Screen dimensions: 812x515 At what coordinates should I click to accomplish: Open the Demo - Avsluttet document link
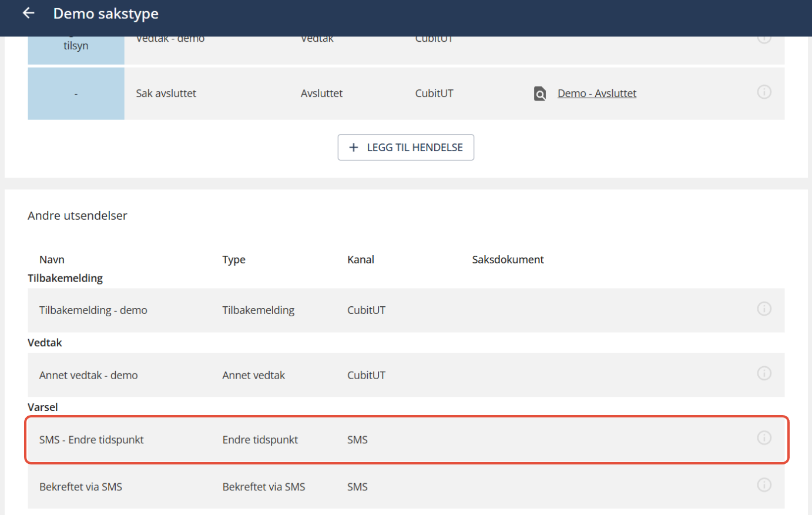pos(597,93)
